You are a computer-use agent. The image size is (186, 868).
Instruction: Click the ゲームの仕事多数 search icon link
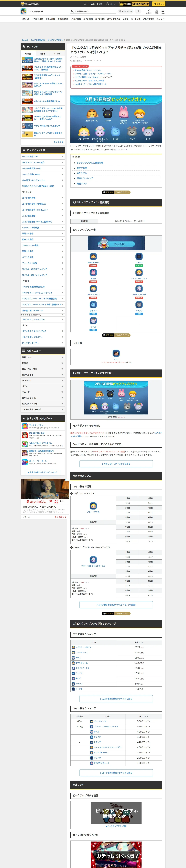[93, 4]
